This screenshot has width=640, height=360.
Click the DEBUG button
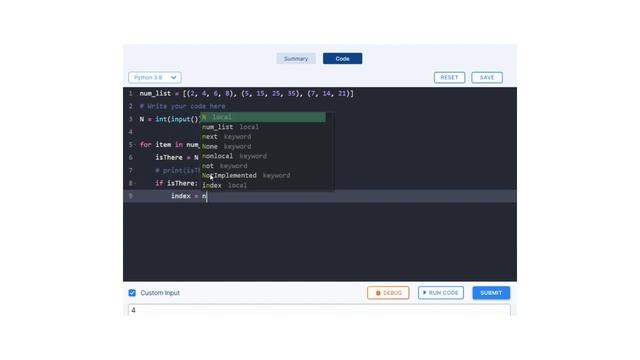click(x=388, y=293)
